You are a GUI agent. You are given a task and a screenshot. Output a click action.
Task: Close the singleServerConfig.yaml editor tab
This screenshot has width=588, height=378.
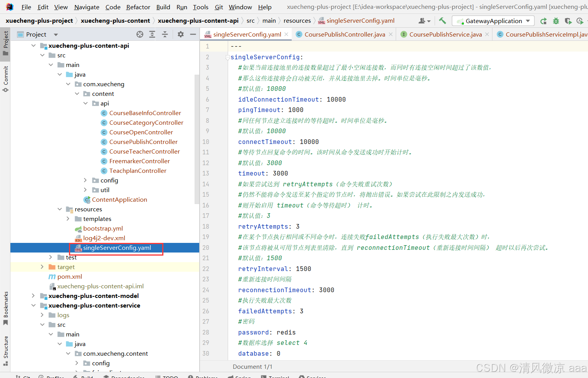point(286,34)
